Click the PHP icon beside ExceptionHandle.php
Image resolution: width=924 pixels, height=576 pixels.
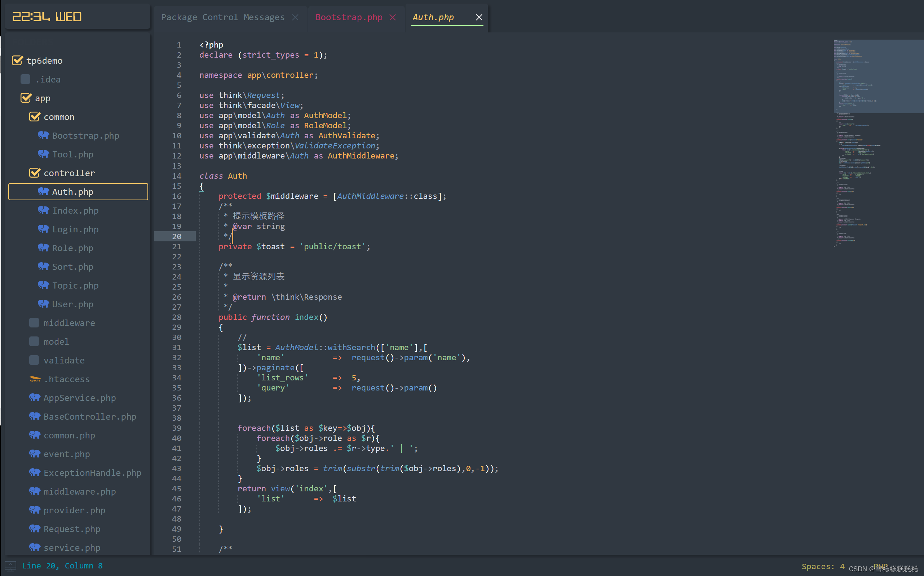tap(35, 472)
